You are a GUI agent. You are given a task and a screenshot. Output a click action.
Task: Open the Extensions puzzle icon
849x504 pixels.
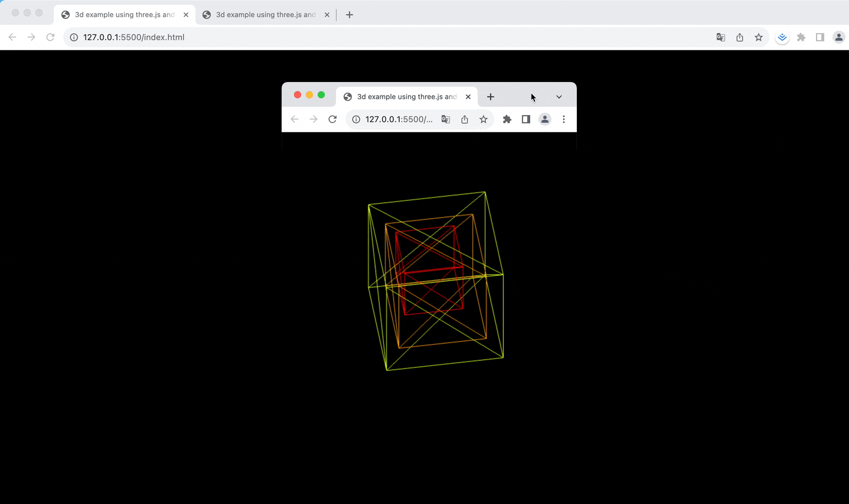tap(801, 37)
